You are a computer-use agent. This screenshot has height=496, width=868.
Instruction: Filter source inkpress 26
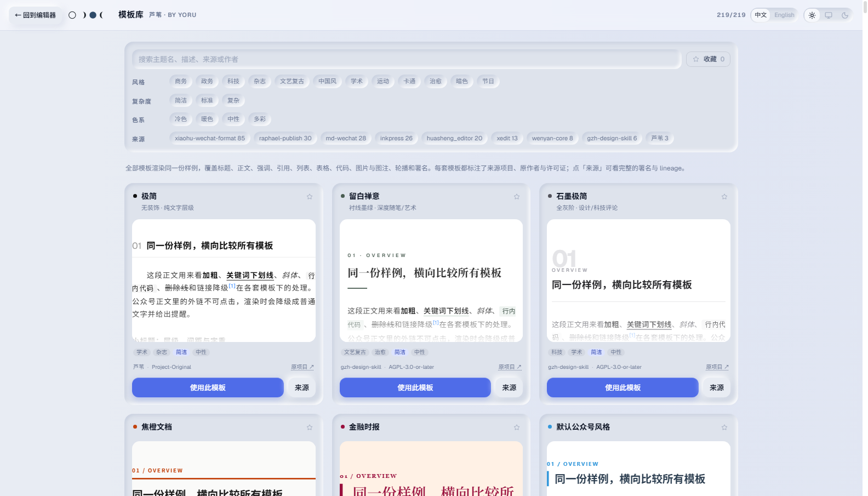tap(396, 138)
